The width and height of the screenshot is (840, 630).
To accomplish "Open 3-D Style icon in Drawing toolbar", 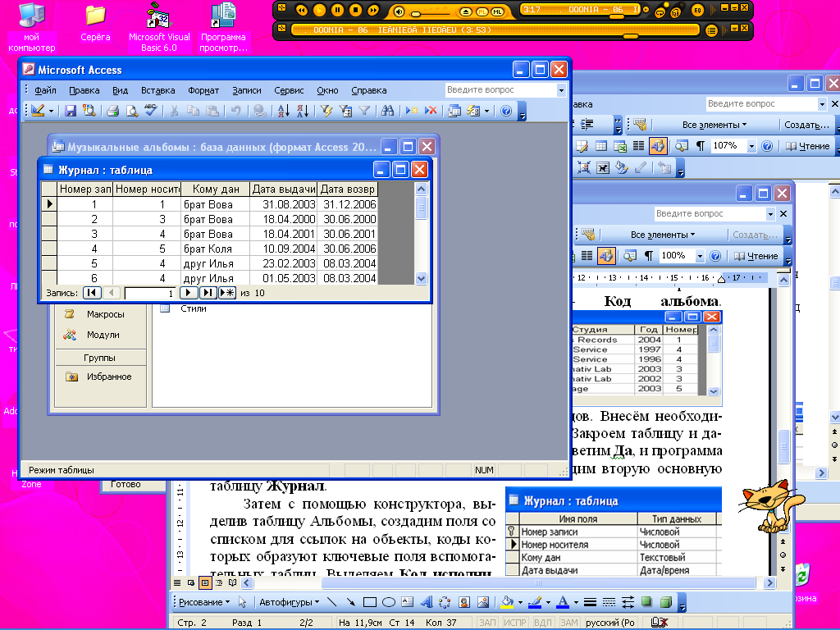I will coord(666,602).
